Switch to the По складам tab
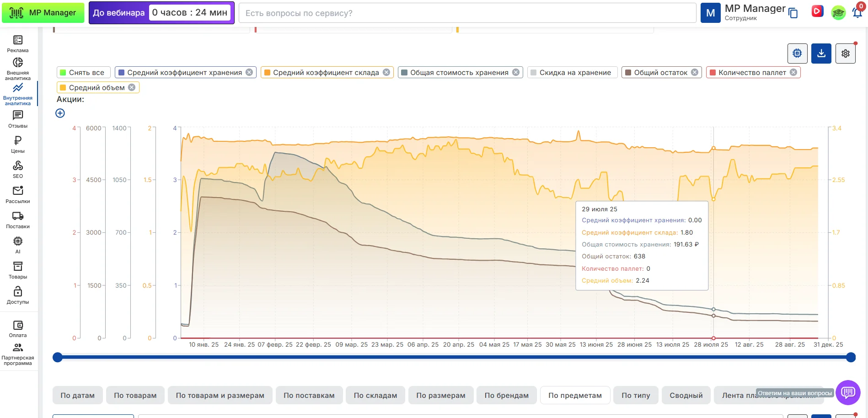Viewport: 868px width, 418px height. [375, 395]
